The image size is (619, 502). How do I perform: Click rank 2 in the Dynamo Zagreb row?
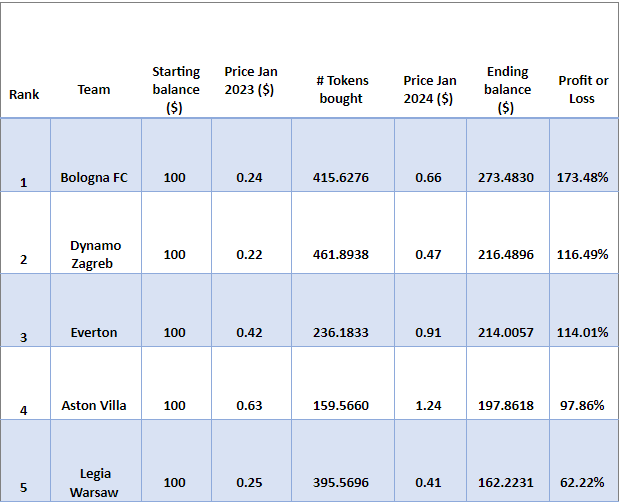pyautogui.click(x=24, y=260)
